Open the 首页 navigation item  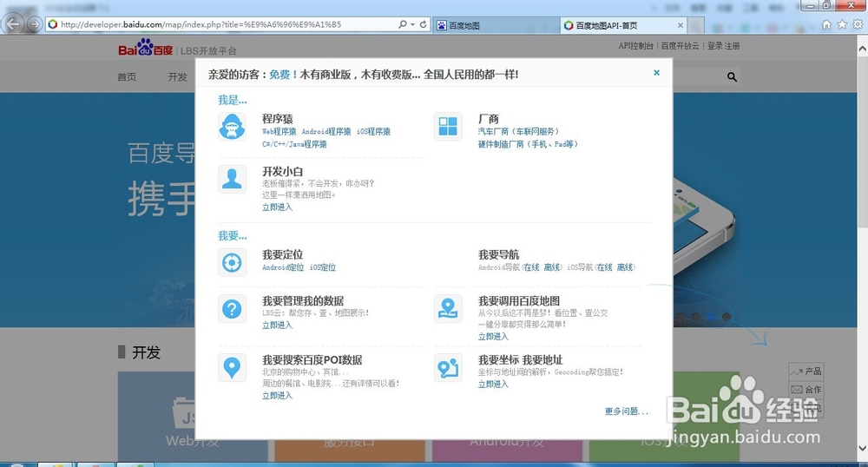pyautogui.click(x=127, y=77)
